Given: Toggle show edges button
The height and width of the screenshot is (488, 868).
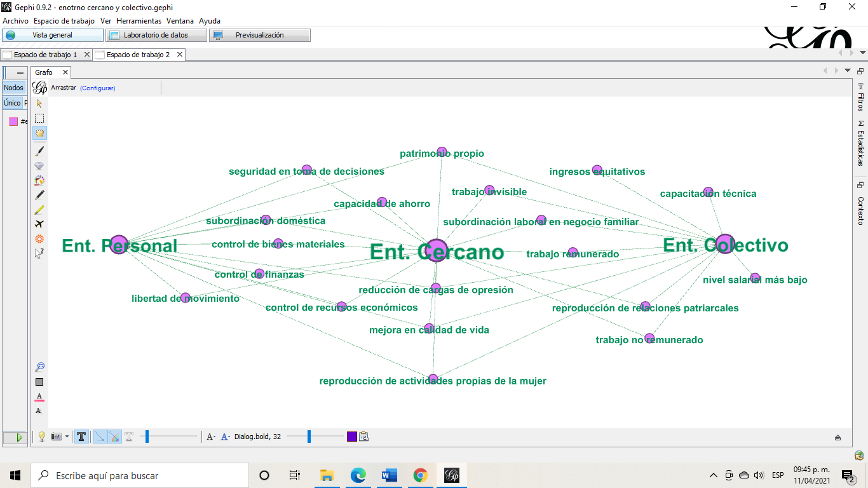Looking at the screenshot, I should coord(100,437).
